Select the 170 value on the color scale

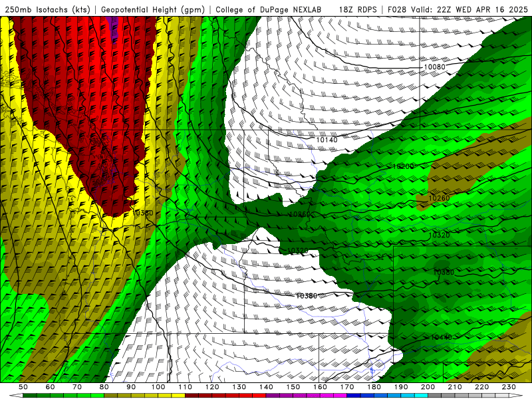(x=347, y=387)
